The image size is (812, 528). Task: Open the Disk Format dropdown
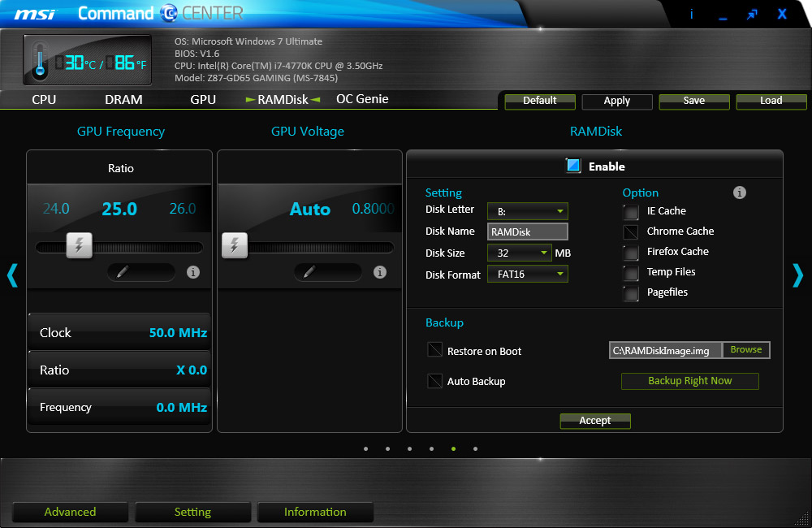528,275
